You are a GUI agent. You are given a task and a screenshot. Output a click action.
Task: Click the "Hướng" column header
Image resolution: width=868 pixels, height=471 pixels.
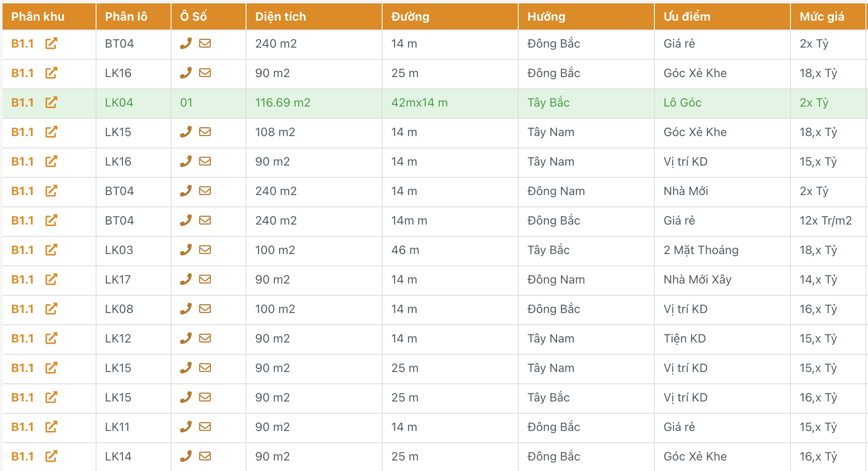(x=546, y=16)
